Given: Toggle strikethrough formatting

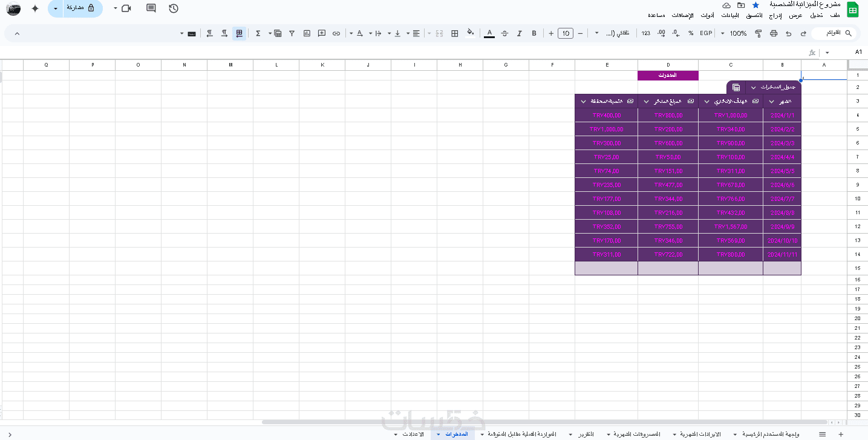Looking at the screenshot, I should tap(504, 33).
